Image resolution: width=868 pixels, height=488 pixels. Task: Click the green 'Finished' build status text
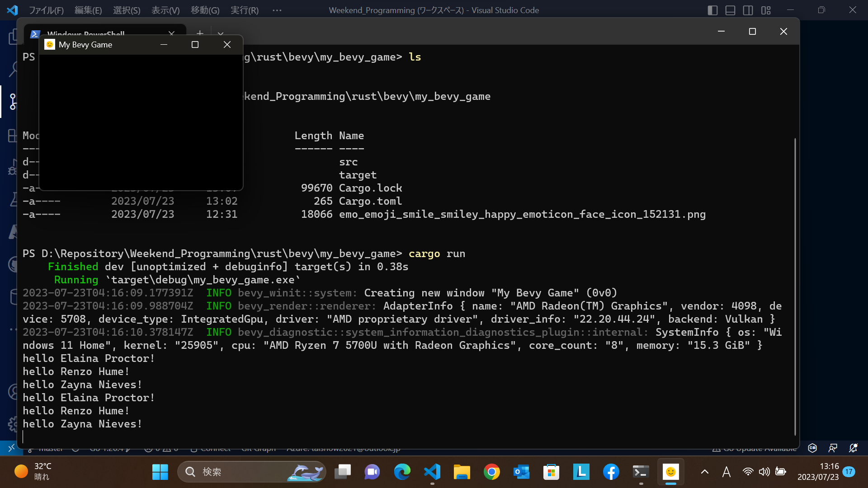[x=73, y=267]
